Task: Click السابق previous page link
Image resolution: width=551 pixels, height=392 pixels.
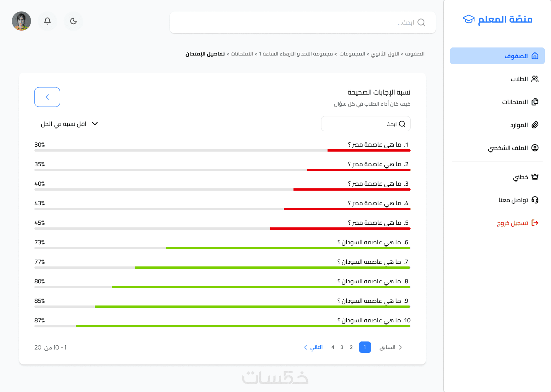Action: click(x=390, y=347)
